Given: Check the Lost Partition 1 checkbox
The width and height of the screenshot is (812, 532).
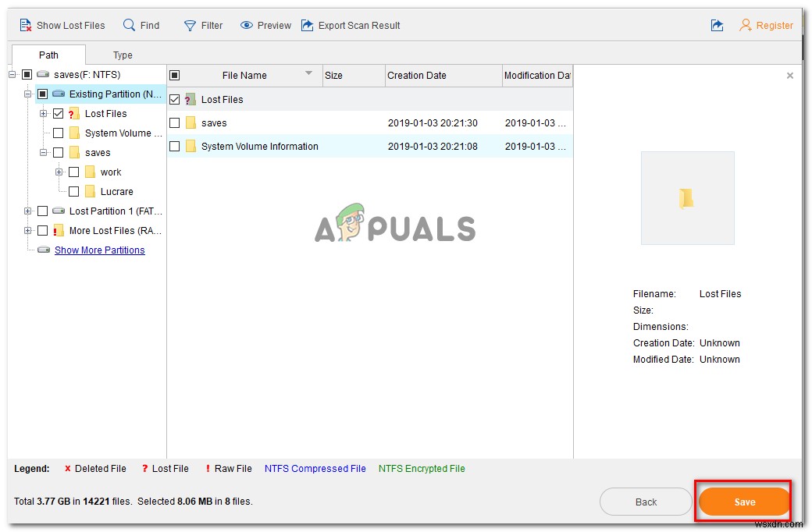Looking at the screenshot, I should [42, 211].
